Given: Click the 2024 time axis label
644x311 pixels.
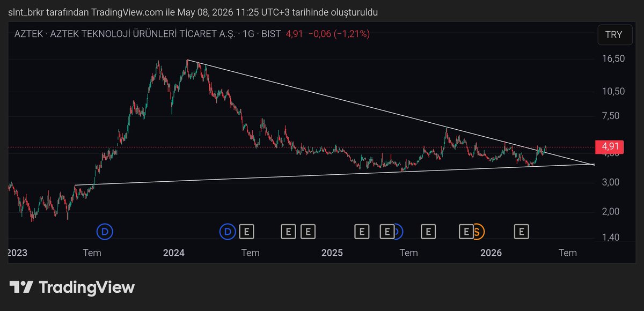Looking at the screenshot, I should [174, 253].
